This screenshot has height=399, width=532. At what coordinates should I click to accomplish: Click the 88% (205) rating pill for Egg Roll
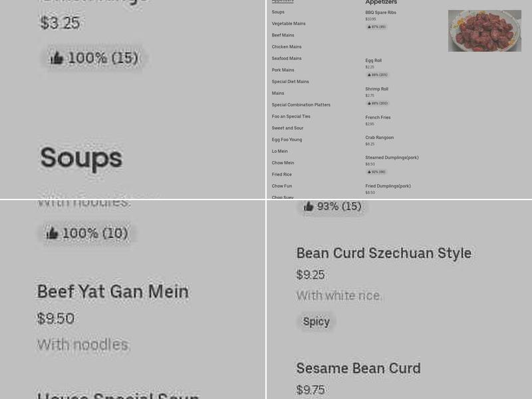coord(376,74)
